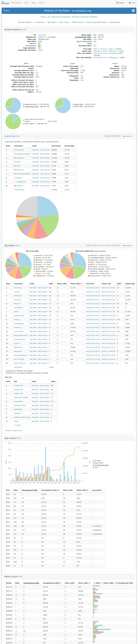Open the Project navbar dropdown
Image resolution: width=138 pixels, height=644 pixels.
click(42, 3)
